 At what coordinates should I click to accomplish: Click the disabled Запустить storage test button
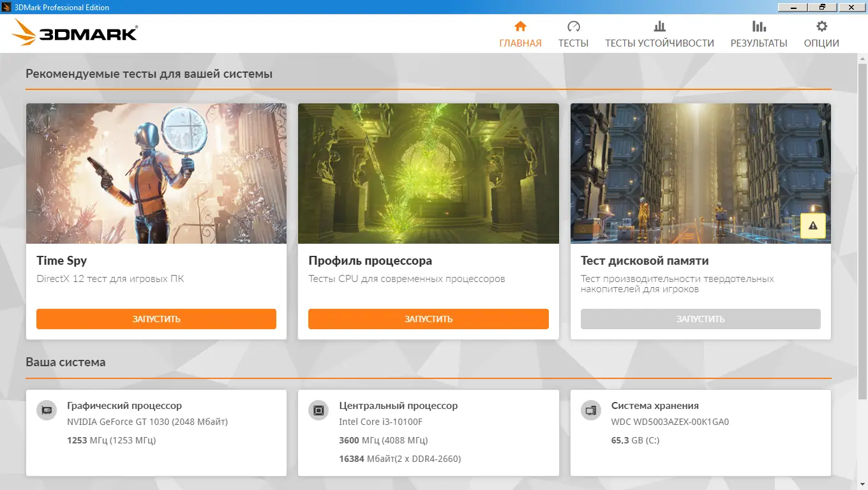pyautogui.click(x=701, y=319)
